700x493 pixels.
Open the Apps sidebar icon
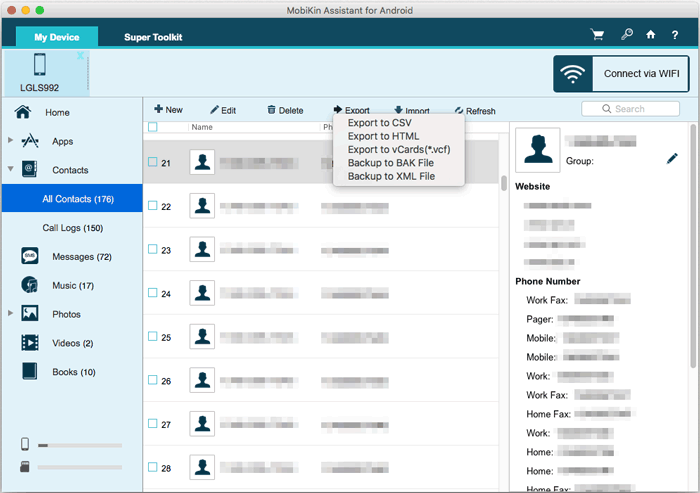(x=30, y=141)
